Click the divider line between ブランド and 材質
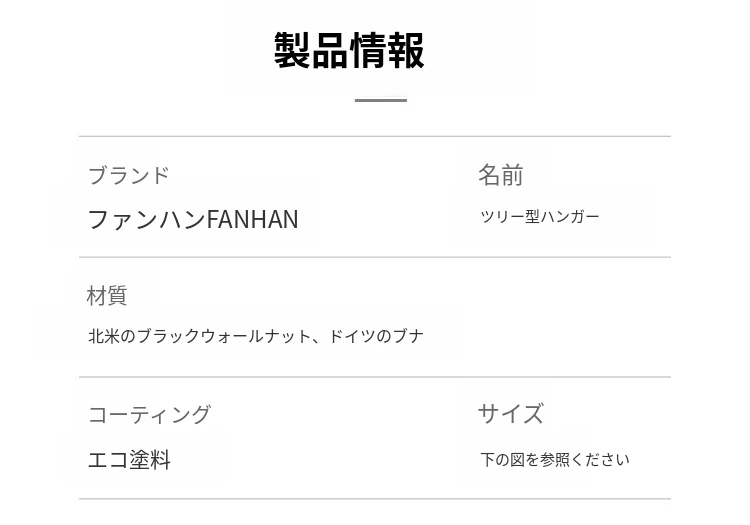 (374, 257)
